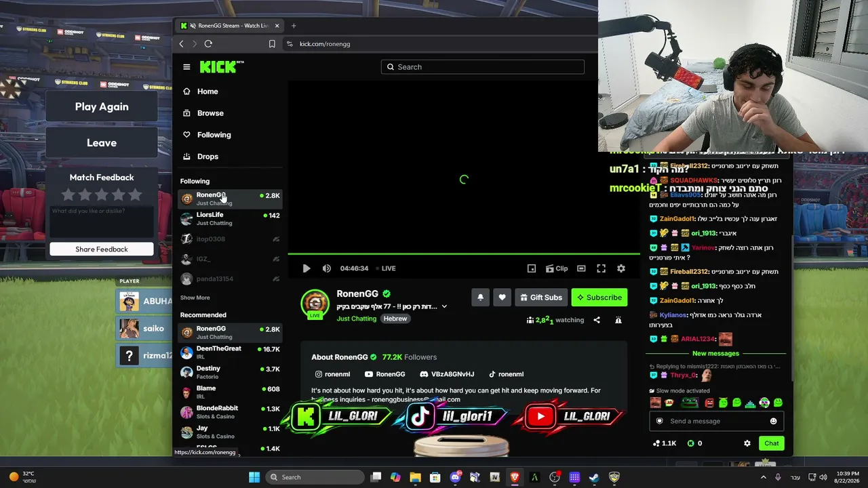Open RonenGG channel under Following
This screenshot has width=868, height=488.
point(230,199)
